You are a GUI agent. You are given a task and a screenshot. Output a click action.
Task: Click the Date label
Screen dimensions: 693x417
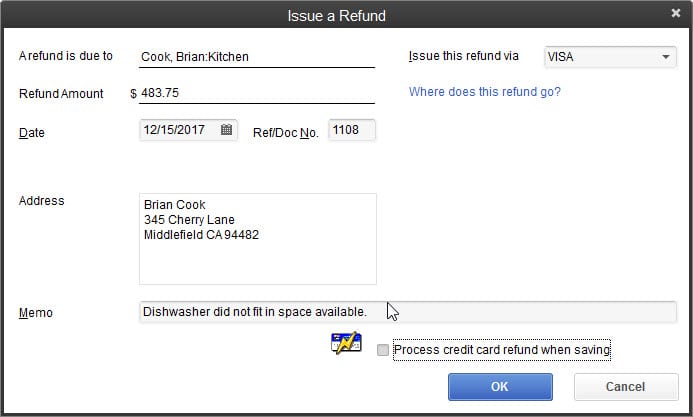[32, 132]
